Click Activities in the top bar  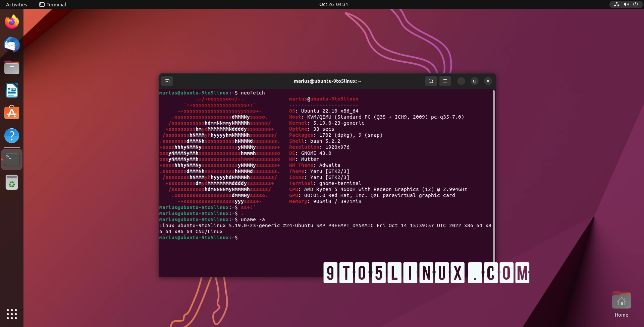tap(16, 4)
